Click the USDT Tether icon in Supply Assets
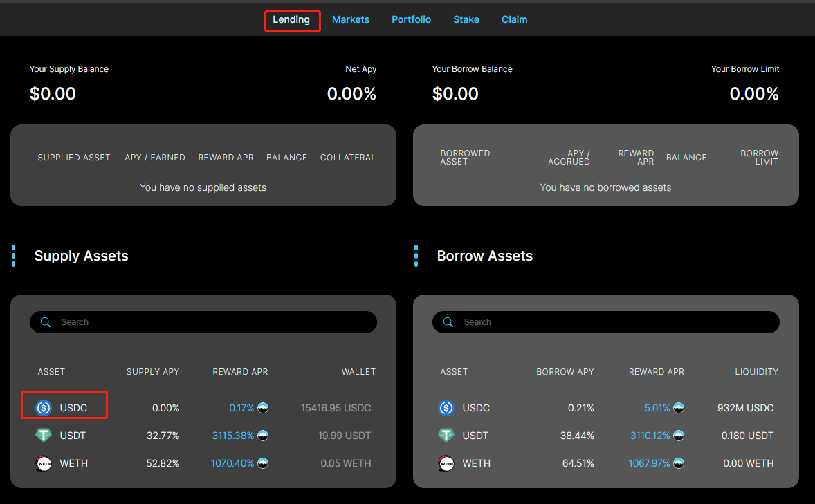Image resolution: width=815 pixels, height=504 pixels. [44, 436]
